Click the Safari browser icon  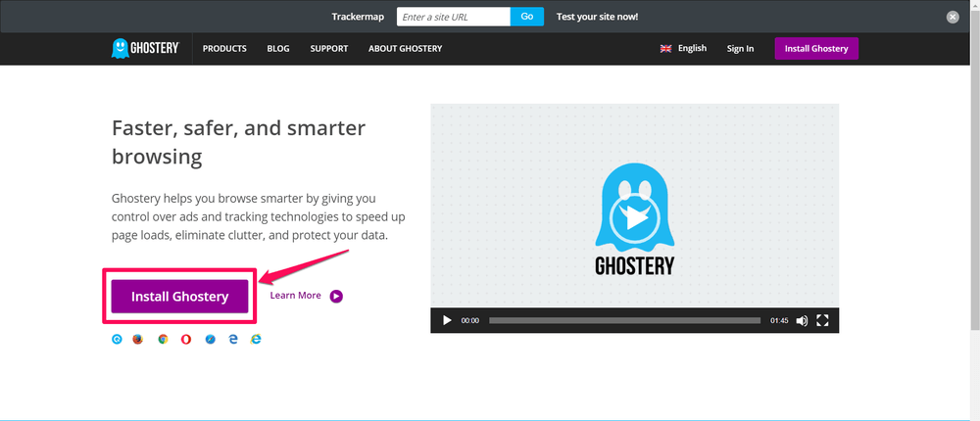(x=211, y=339)
